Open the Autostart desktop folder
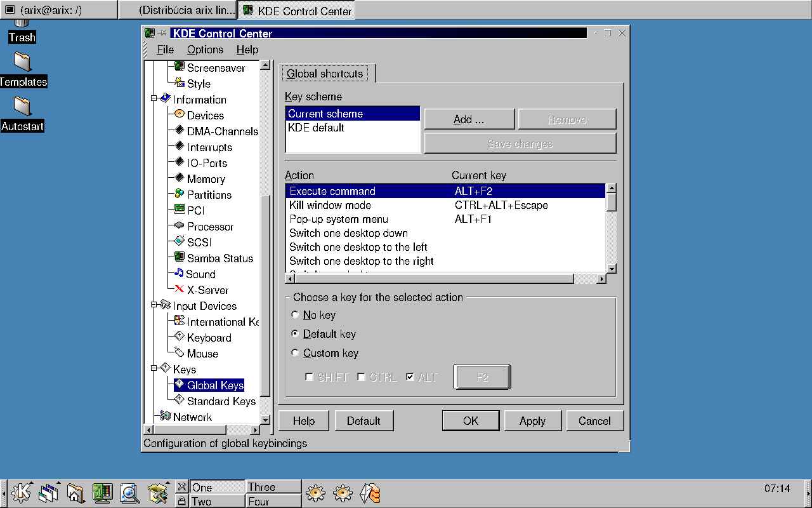 click(x=22, y=106)
